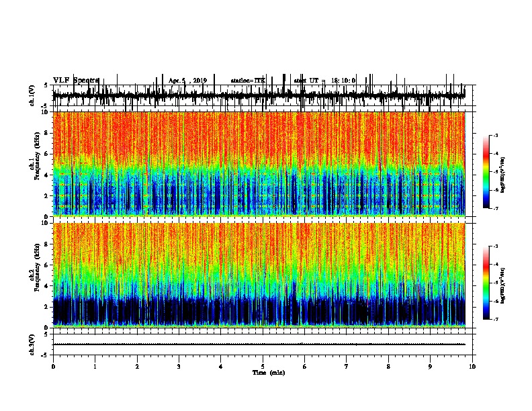Click the "6" kHz tick on ch.2 frequency axis

[47, 265]
